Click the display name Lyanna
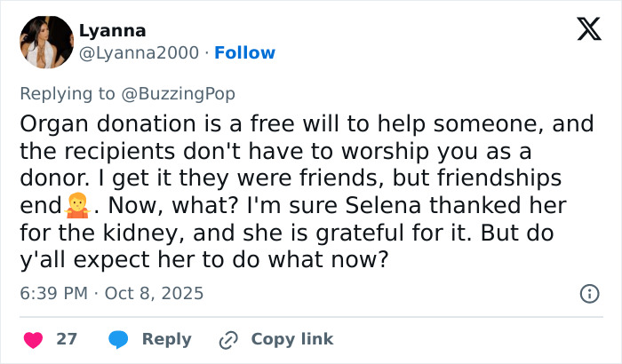This screenshot has width=622, height=364. tap(112, 30)
